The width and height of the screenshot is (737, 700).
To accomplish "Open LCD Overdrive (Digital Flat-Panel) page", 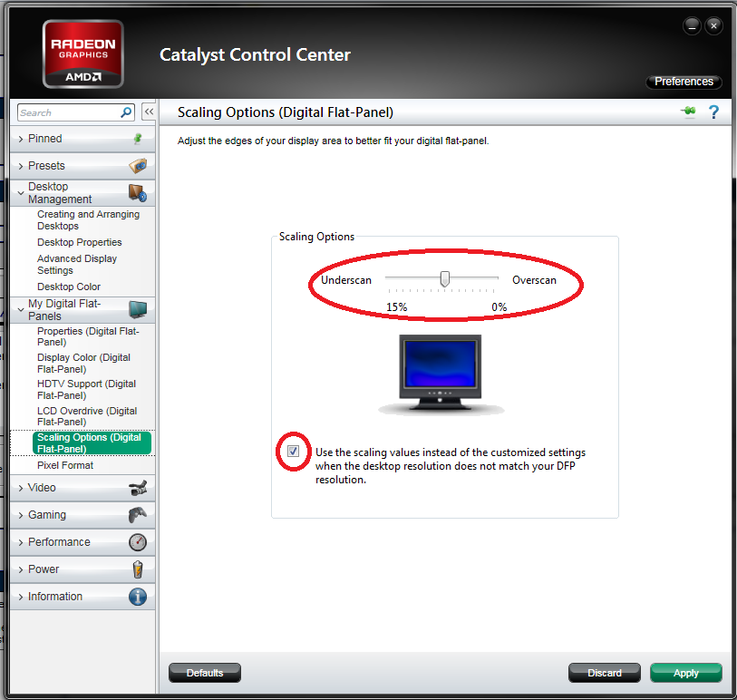I will [87, 416].
